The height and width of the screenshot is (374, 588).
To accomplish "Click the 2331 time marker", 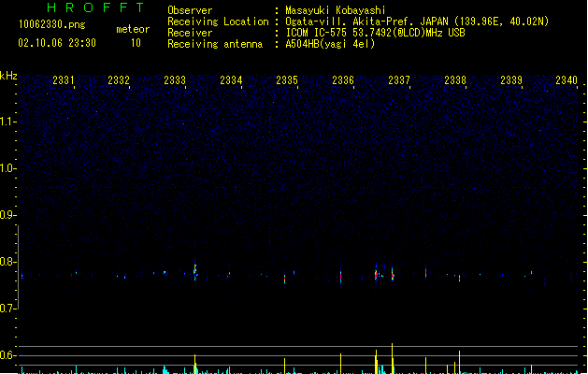I will [63, 80].
